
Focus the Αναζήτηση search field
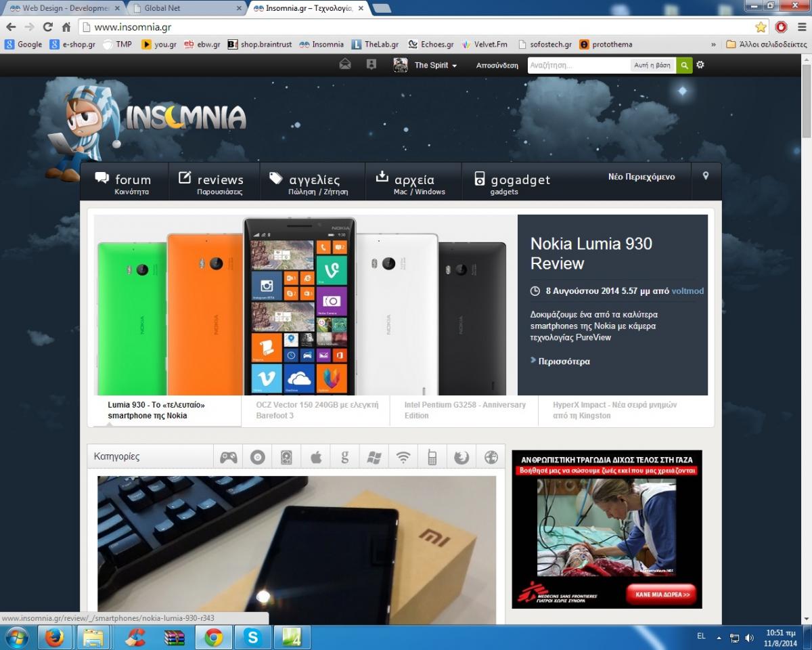pyautogui.click(x=579, y=66)
